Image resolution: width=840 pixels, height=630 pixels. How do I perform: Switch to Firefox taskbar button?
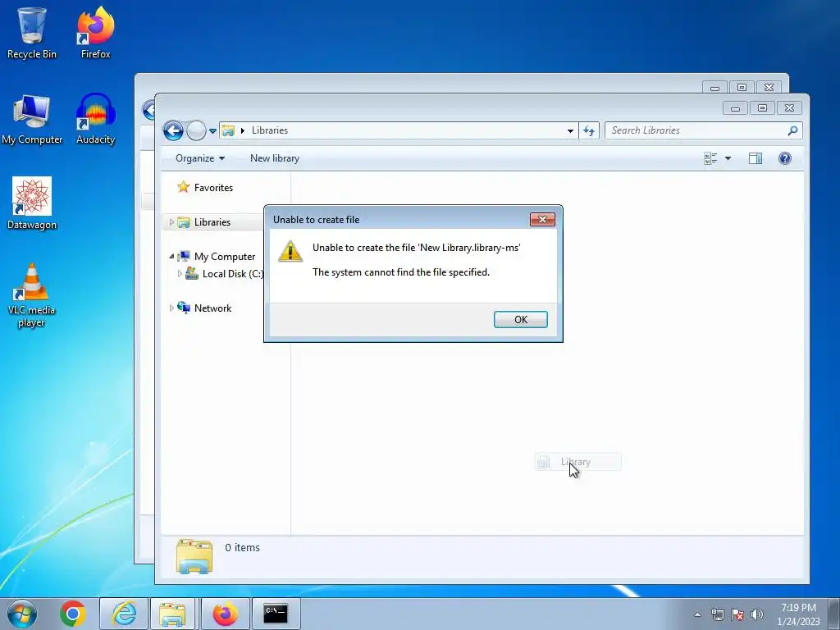pos(225,614)
